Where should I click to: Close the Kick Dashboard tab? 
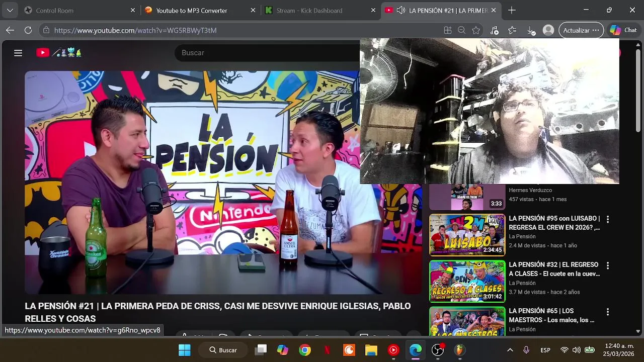373,10
